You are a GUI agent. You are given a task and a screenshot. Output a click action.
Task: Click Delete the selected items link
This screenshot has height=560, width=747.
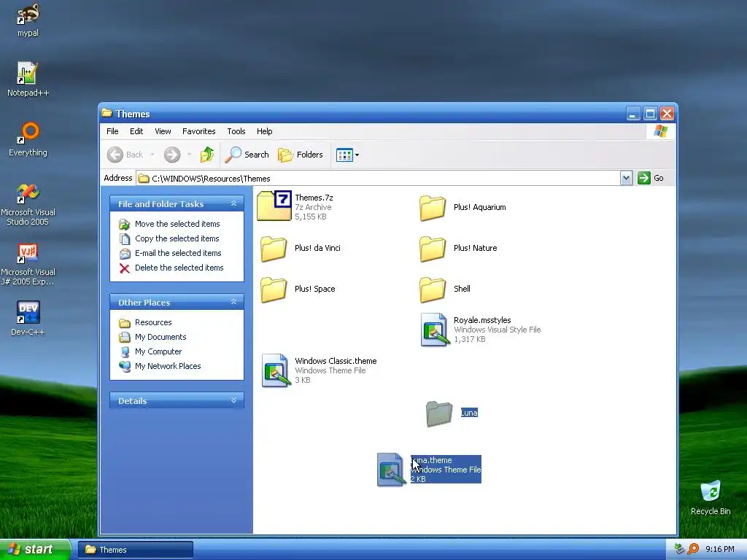179,268
